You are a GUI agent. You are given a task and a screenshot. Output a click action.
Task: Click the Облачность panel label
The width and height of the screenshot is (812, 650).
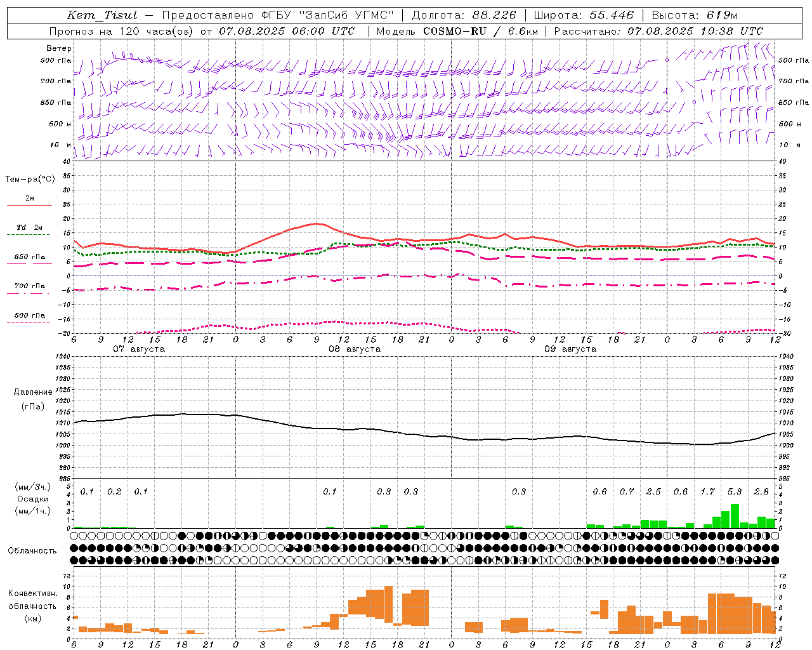click(x=32, y=550)
